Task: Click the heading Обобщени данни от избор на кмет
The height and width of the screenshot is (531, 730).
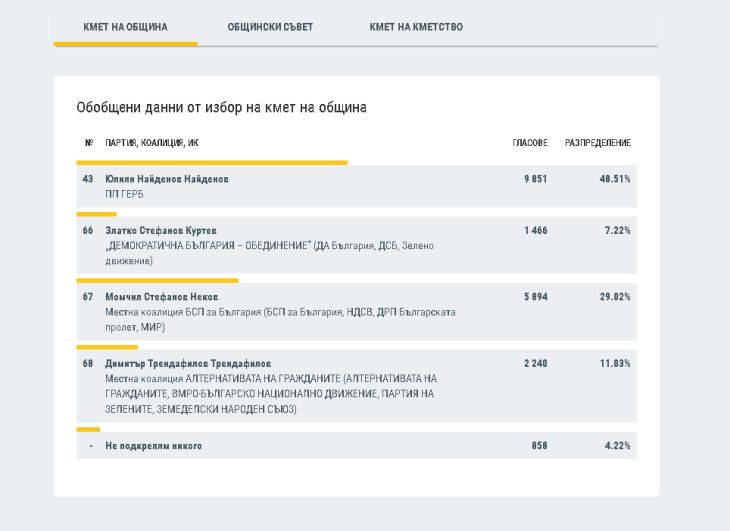Action: click(221, 108)
